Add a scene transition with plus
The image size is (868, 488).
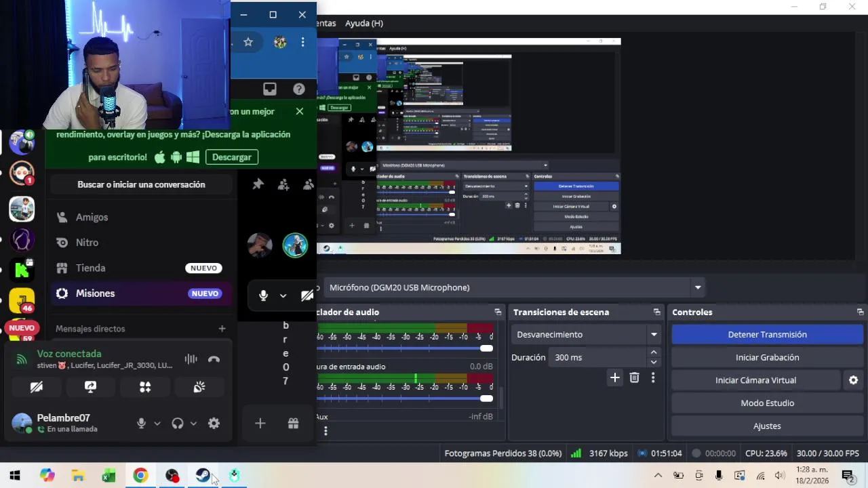pos(615,378)
